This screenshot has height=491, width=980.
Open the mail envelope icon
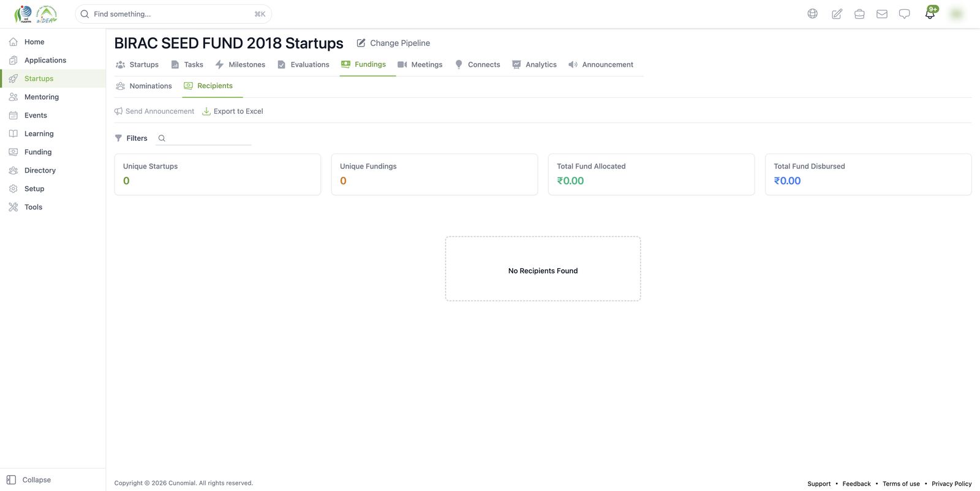click(x=882, y=13)
